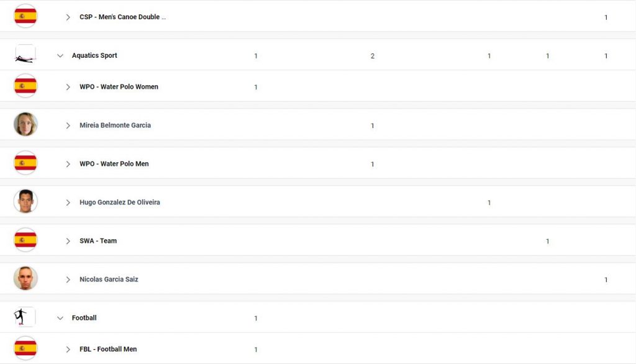Open Hugo Gonzalez De Oliveira athlete link
Viewport: 636px width, 364px height.
pyautogui.click(x=120, y=202)
